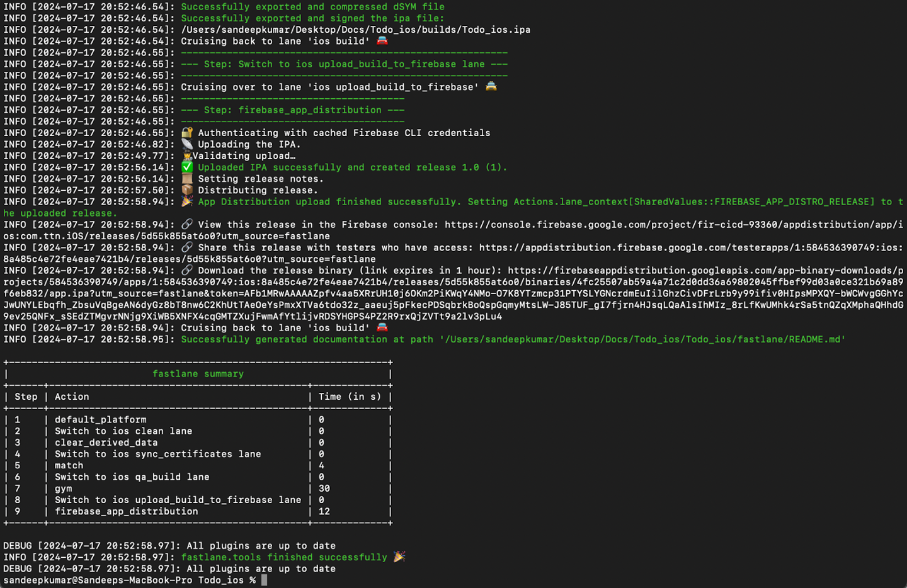Click the 'Step' column header

point(26,397)
